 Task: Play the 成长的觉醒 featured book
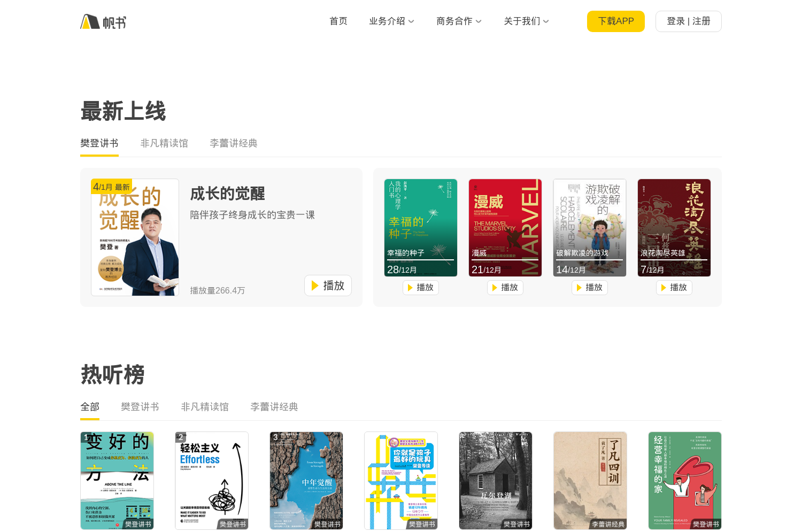click(x=328, y=286)
